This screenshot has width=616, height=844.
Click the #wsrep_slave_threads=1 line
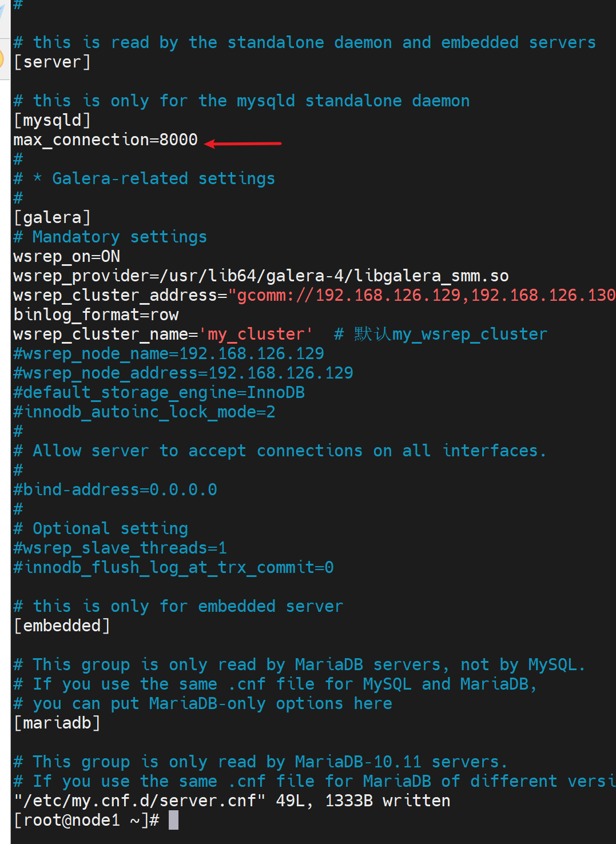pos(120,548)
